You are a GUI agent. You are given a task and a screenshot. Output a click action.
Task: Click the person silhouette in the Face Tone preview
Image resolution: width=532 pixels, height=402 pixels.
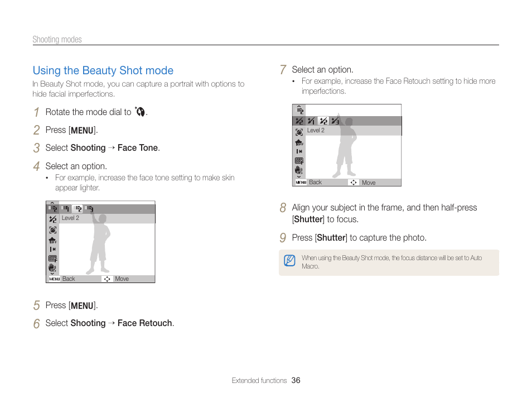[x=98, y=242]
